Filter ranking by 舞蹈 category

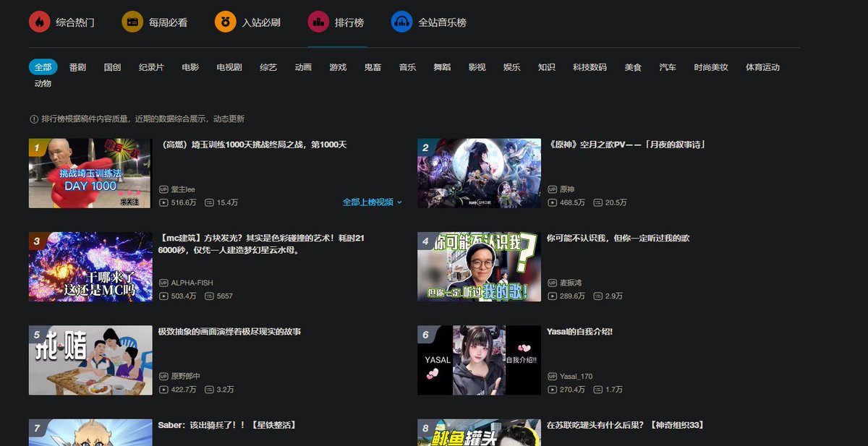click(442, 67)
